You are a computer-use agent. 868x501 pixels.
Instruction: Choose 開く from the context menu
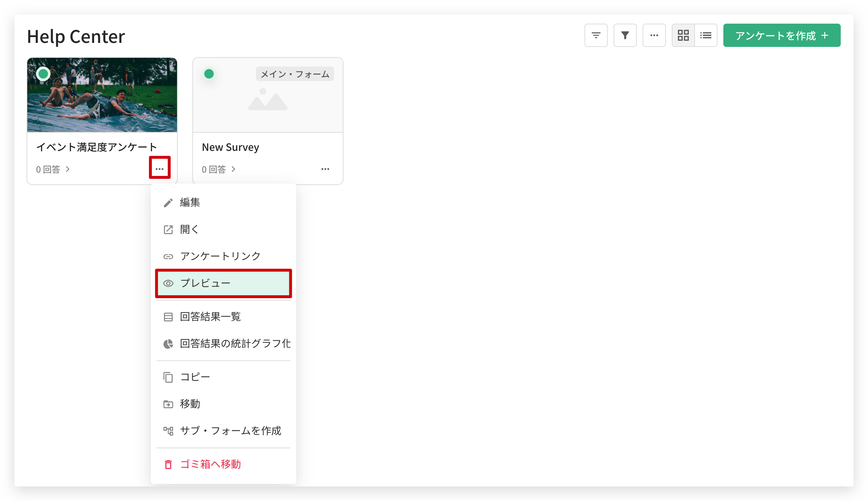224,229
